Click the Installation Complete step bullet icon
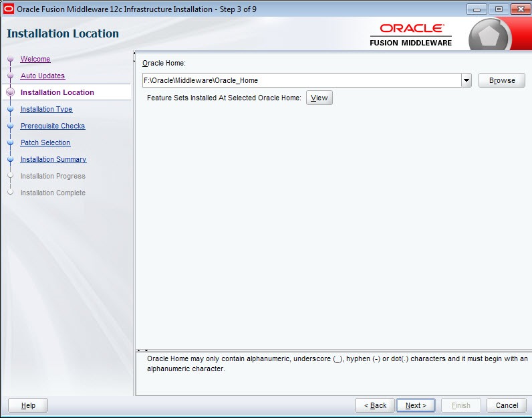 (11, 192)
